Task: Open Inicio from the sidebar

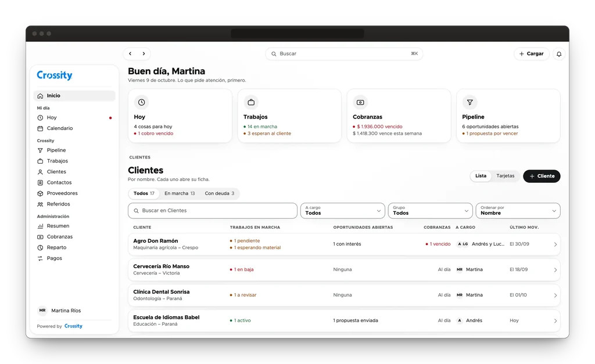Action: click(x=74, y=96)
